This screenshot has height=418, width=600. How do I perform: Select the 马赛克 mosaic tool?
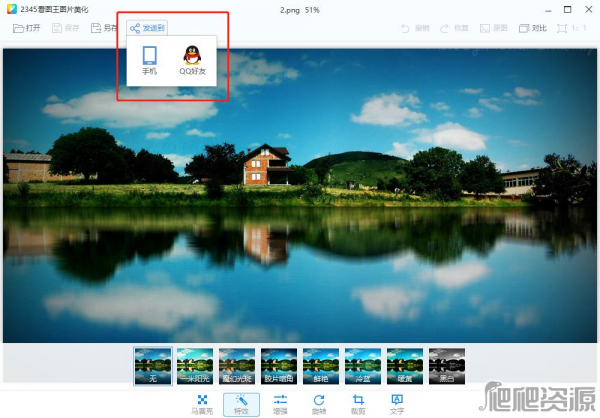(x=201, y=403)
